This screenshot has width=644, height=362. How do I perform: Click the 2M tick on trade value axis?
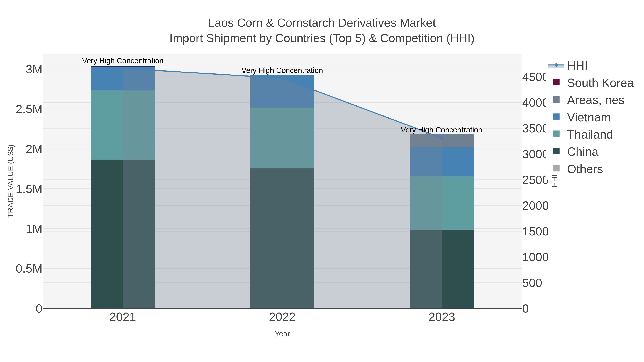(x=34, y=149)
